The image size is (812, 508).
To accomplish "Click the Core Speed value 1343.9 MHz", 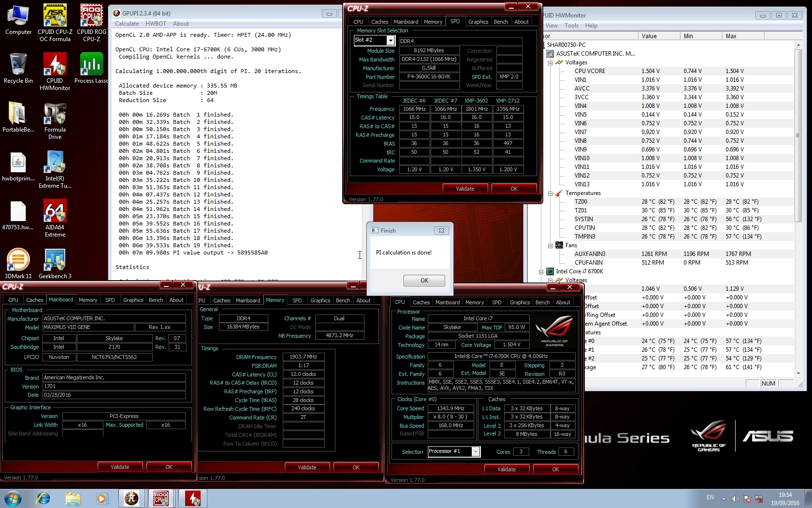I will (x=450, y=408).
